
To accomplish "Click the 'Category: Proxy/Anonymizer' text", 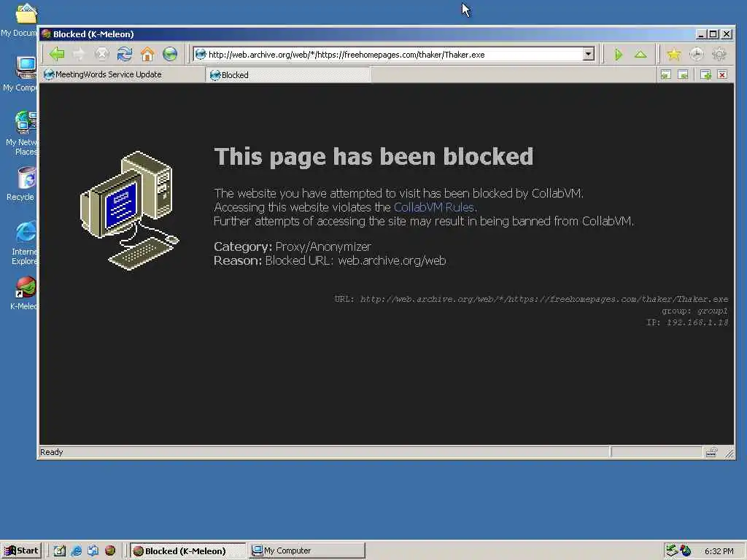I will click(x=292, y=246).
